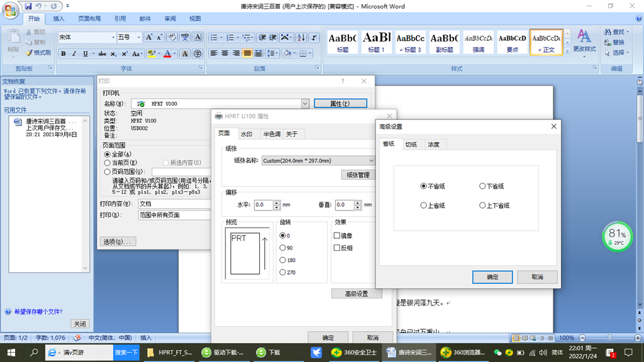The width and height of the screenshot is (644, 362).
Task: Click Replace 替换 in editing group
Action: pyautogui.click(x=614, y=42)
